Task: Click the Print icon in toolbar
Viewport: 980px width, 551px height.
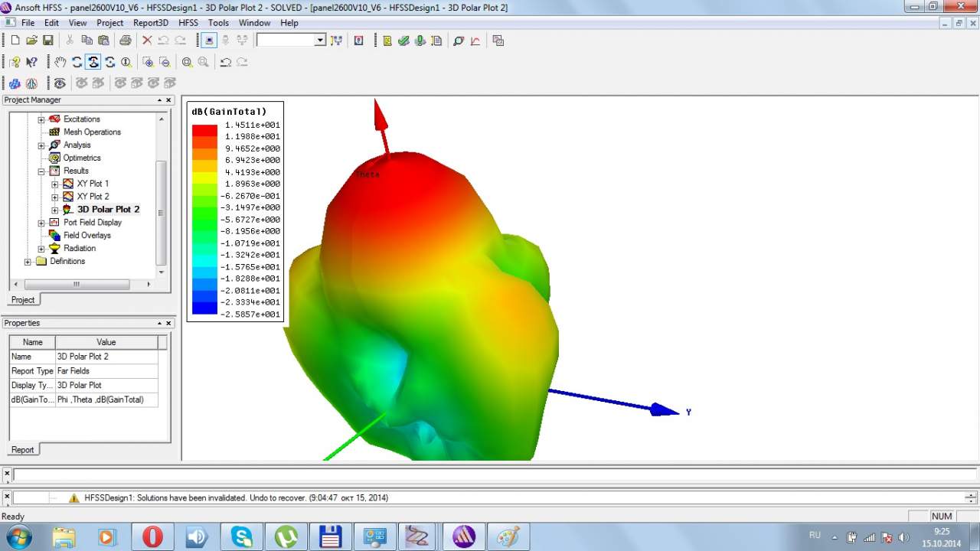Action: coord(125,41)
